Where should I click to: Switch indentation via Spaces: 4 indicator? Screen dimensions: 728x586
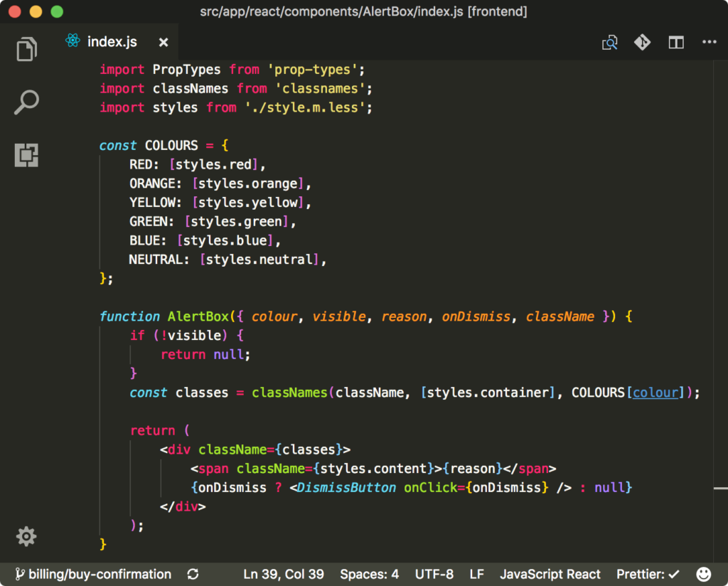click(x=369, y=574)
